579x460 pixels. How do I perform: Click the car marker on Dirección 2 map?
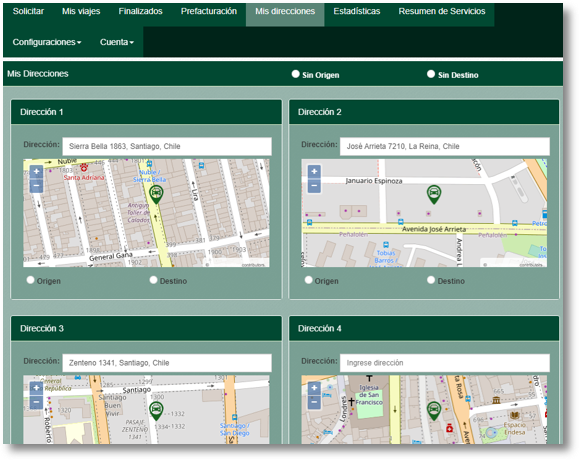point(434,194)
